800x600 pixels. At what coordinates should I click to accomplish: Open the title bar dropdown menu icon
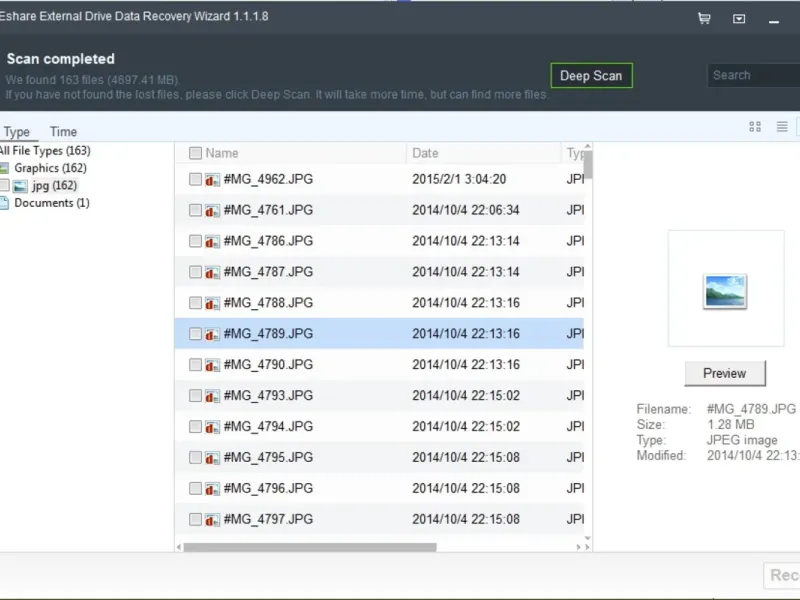739,19
